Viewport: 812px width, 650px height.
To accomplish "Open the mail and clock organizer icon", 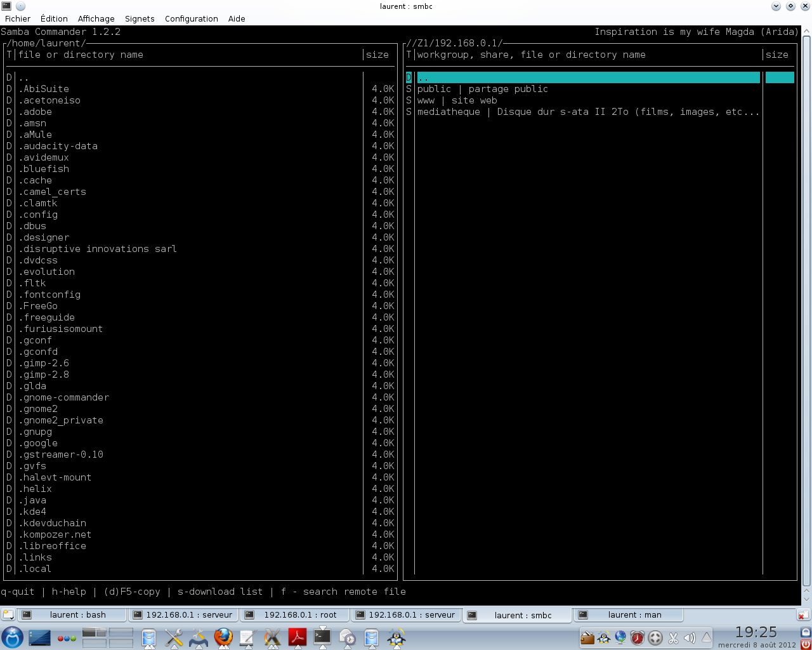I will [x=347, y=638].
